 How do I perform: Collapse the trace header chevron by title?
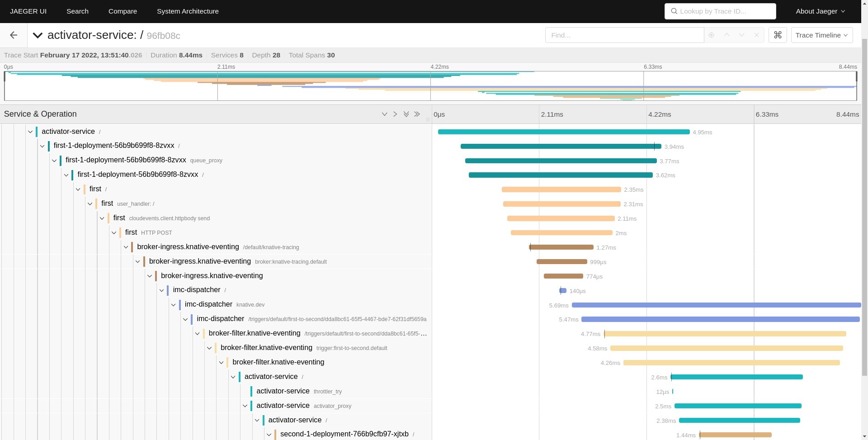coord(38,35)
